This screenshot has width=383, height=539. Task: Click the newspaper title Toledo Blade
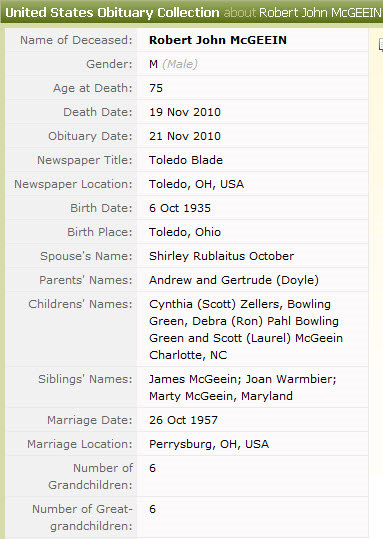(186, 160)
